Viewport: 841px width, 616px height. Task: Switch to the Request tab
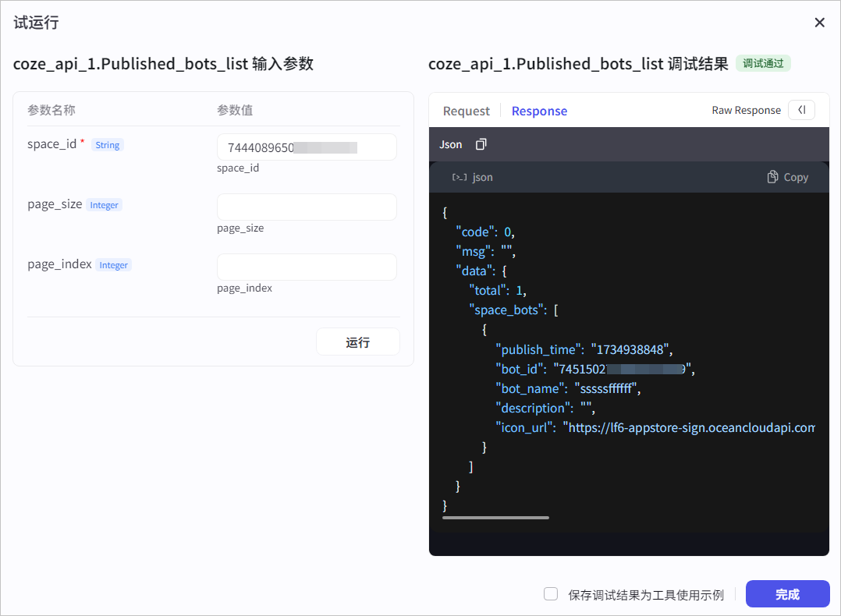[466, 111]
